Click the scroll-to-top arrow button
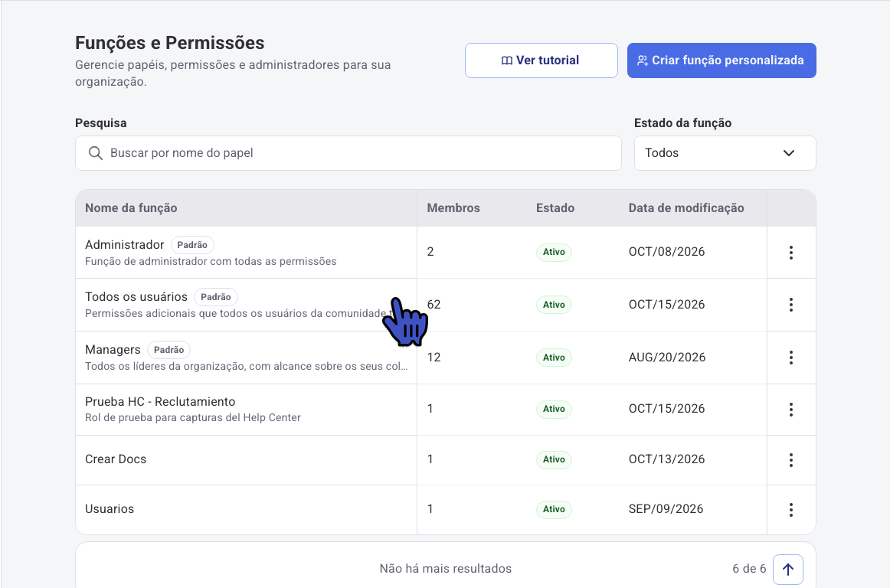Viewport: 890px width, 588px height. point(788,570)
